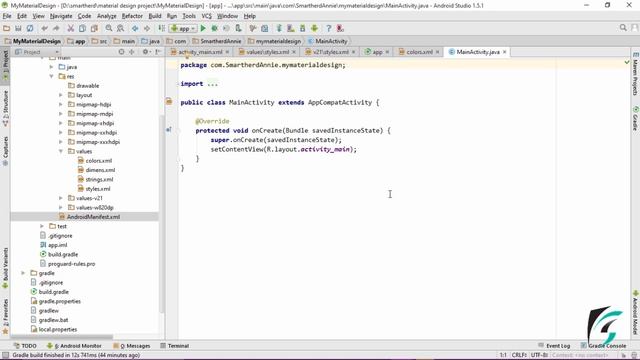Image resolution: width=640 pixels, height=360 pixels.
Task: Click the Project panel horizontal scrollbar
Action: 61,337
